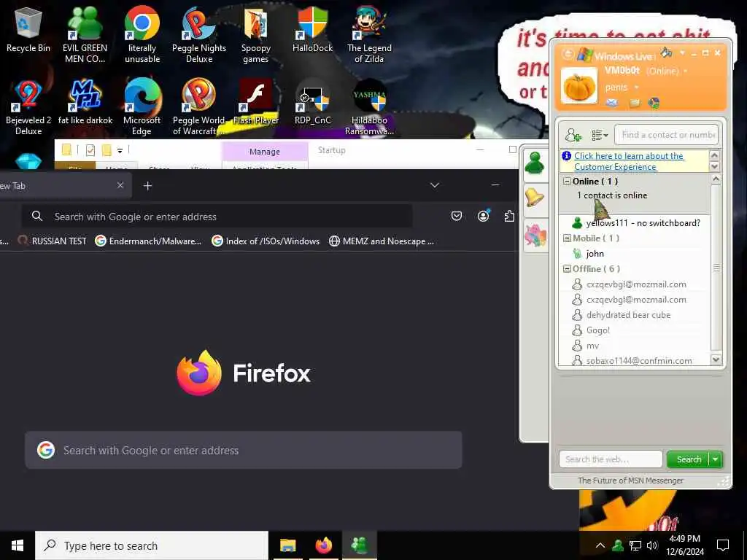Screen dimensions: 747x560
Task: Open the Spoopy games folder
Action: pos(256,35)
